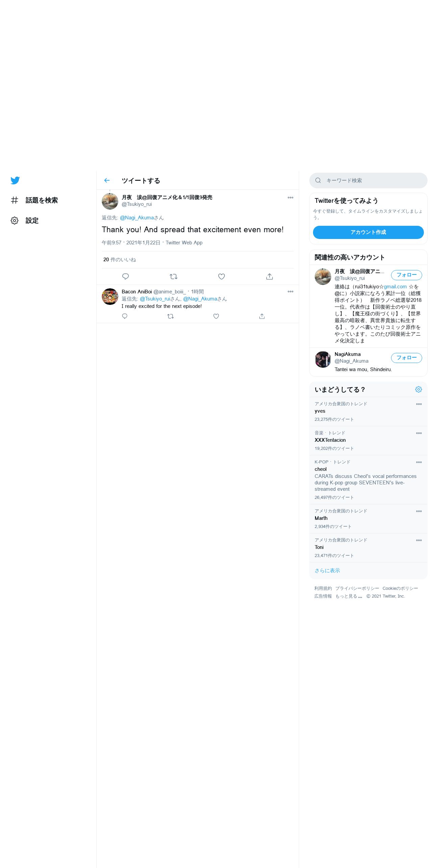Retweet Bacon AniBoi's reply
Image resolution: width=434 pixels, height=868 pixels.
170,316
